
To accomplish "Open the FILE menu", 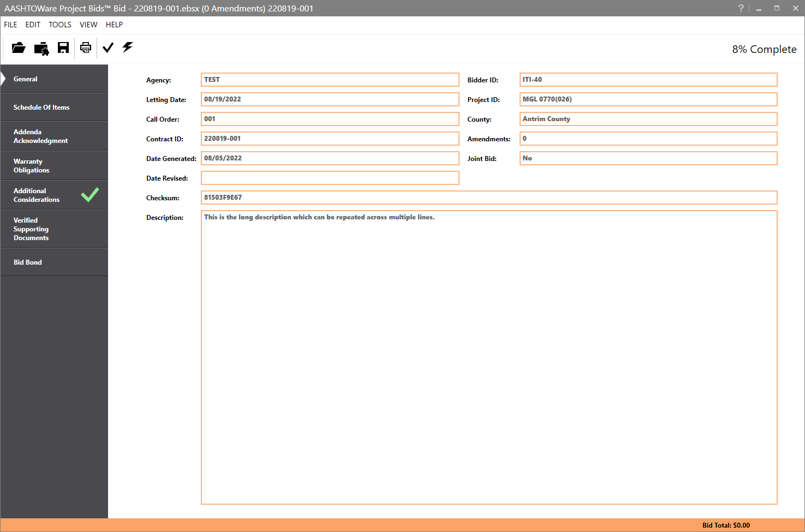I will (x=10, y=25).
